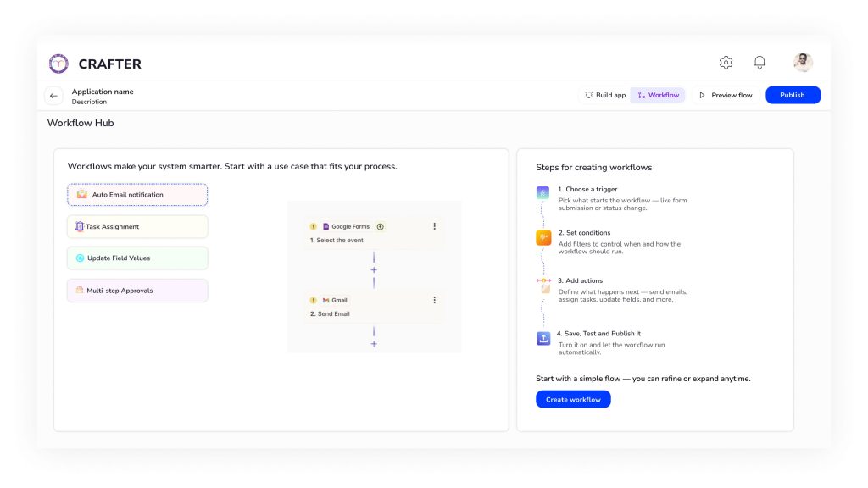Open notifications bell icon
Viewport: 868px width, 488px height.
(759, 63)
